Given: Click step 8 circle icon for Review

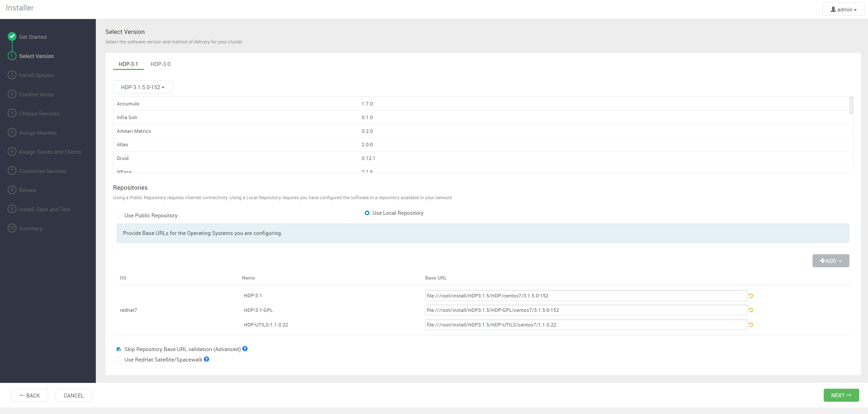Looking at the screenshot, I should (12, 189).
